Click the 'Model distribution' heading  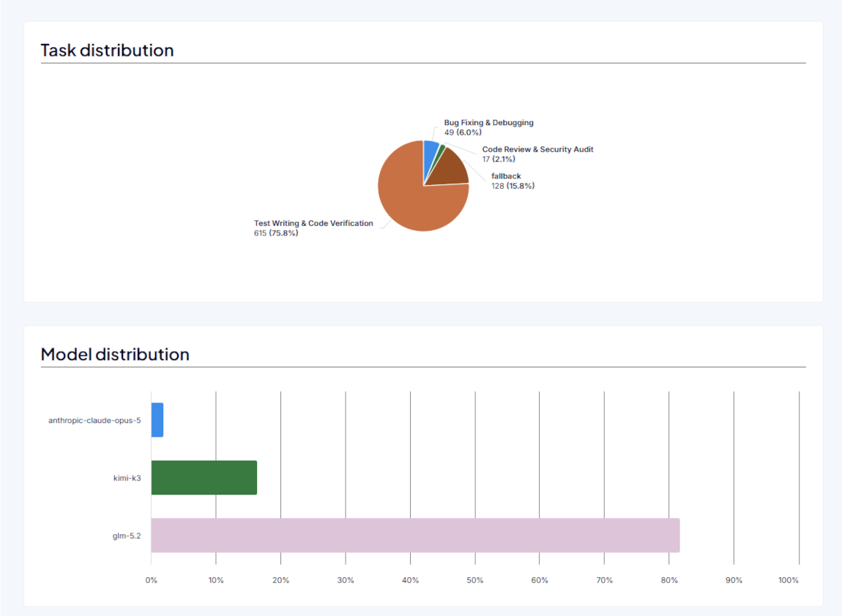(115, 355)
